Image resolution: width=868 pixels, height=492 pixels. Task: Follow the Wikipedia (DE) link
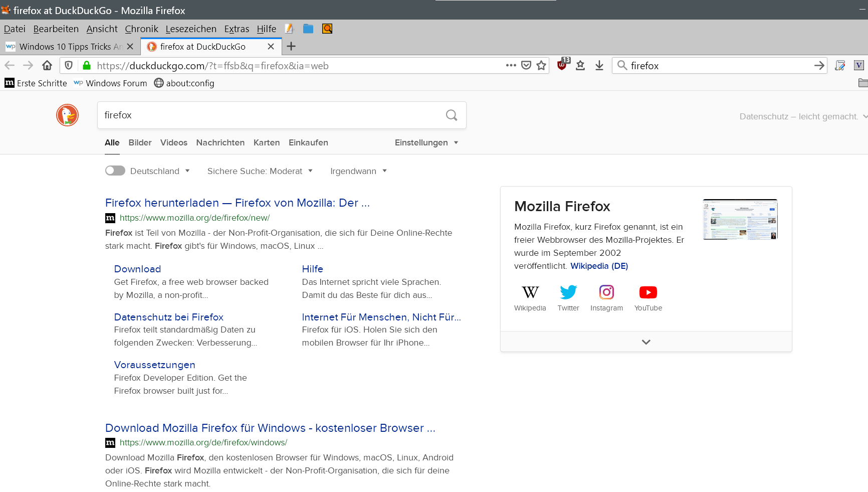(x=599, y=266)
